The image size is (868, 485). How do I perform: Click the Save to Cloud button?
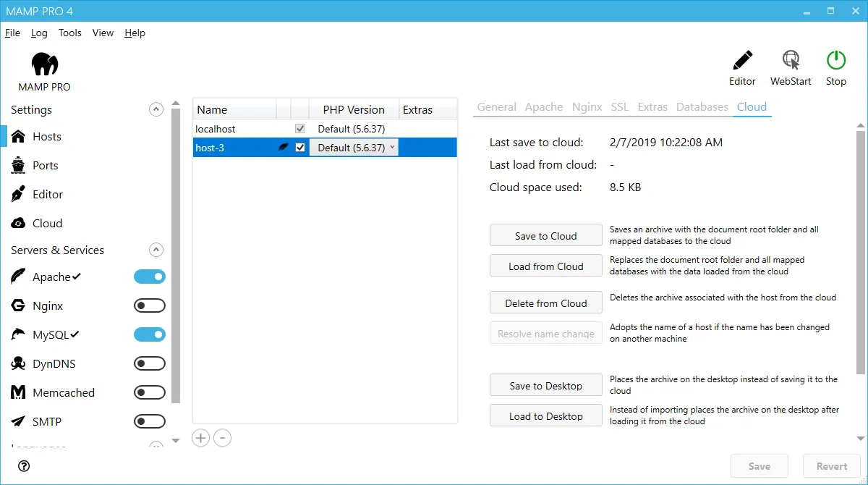(546, 235)
